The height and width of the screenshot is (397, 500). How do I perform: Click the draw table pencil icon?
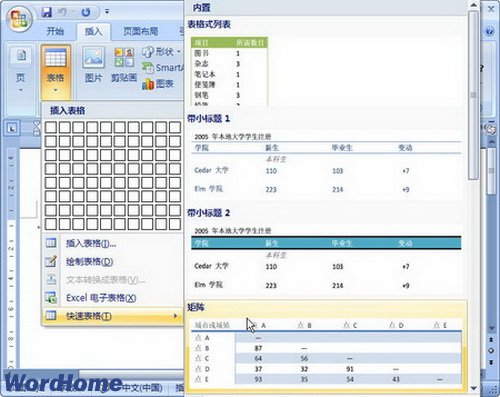(51, 261)
